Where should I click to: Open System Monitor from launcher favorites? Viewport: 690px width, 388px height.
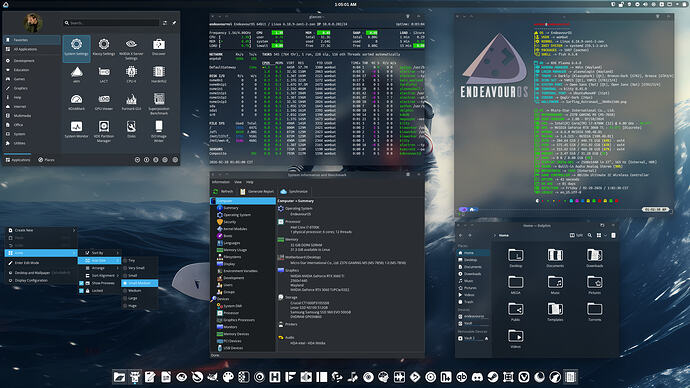click(x=76, y=129)
